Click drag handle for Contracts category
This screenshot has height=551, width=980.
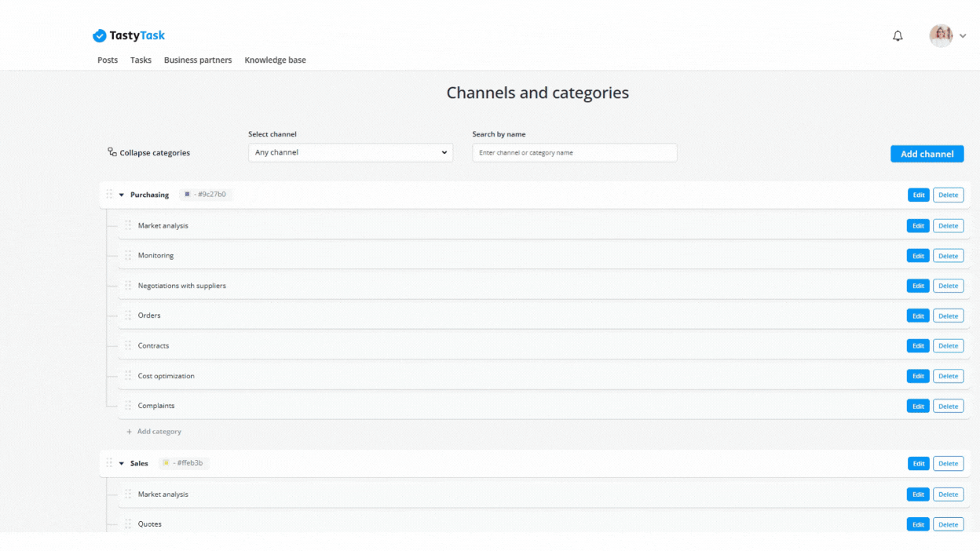tap(128, 345)
